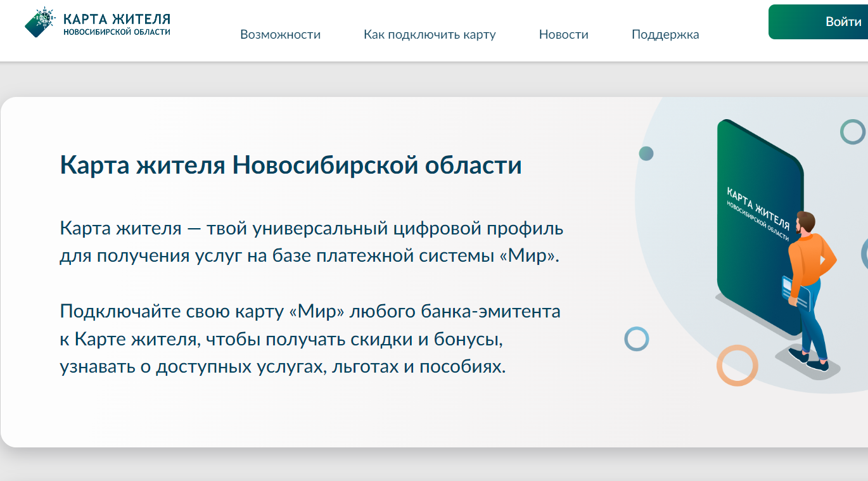The width and height of the screenshot is (868, 481).
Task: Open the Как подключить карту menu item
Action: [x=430, y=35]
